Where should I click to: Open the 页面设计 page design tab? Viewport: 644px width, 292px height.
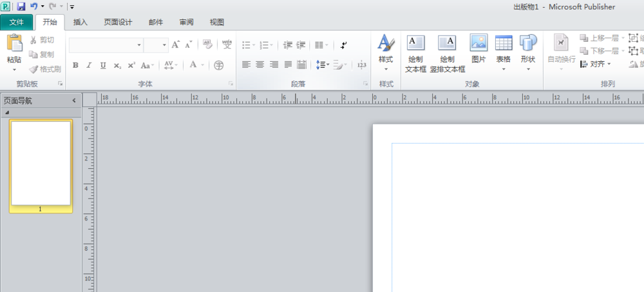(x=118, y=22)
